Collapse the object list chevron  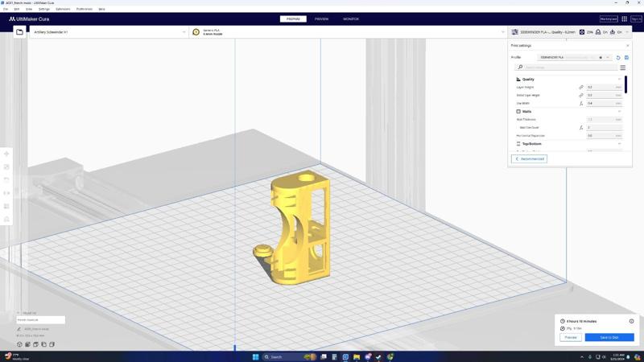click(x=18, y=313)
